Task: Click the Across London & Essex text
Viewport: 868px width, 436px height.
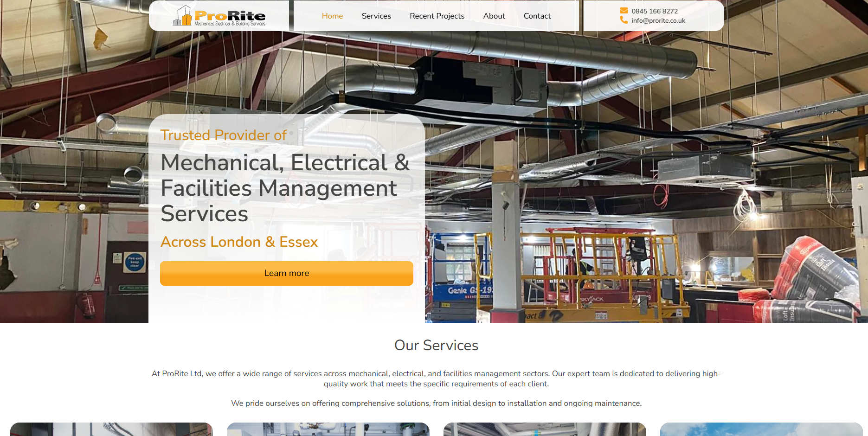Action: pyautogui.click(x=239, y=242)
